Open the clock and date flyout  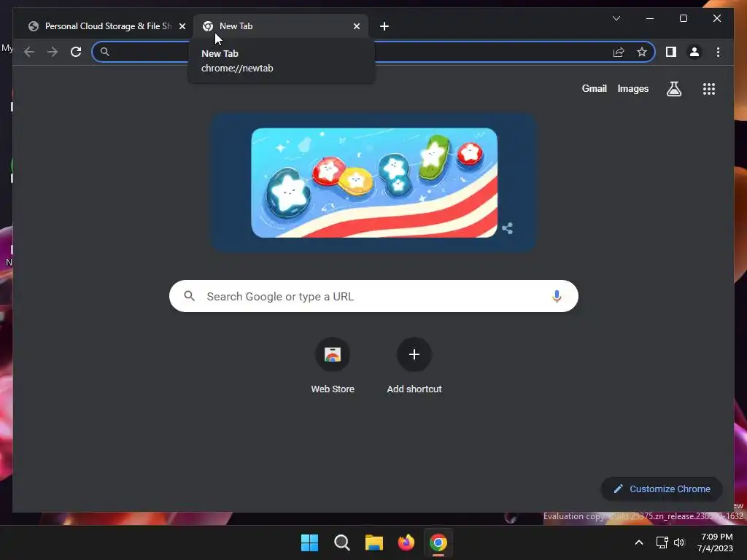716,542
